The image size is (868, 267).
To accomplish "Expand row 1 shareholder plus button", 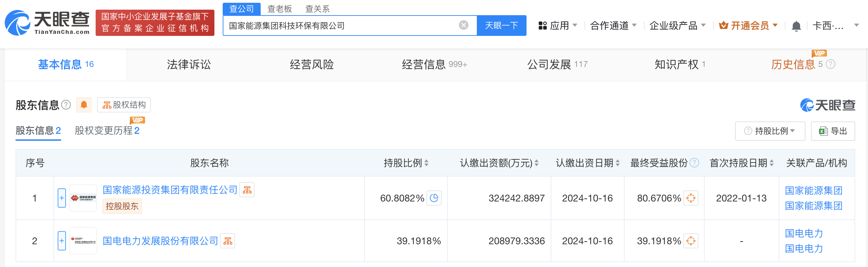I will [62, 198].
